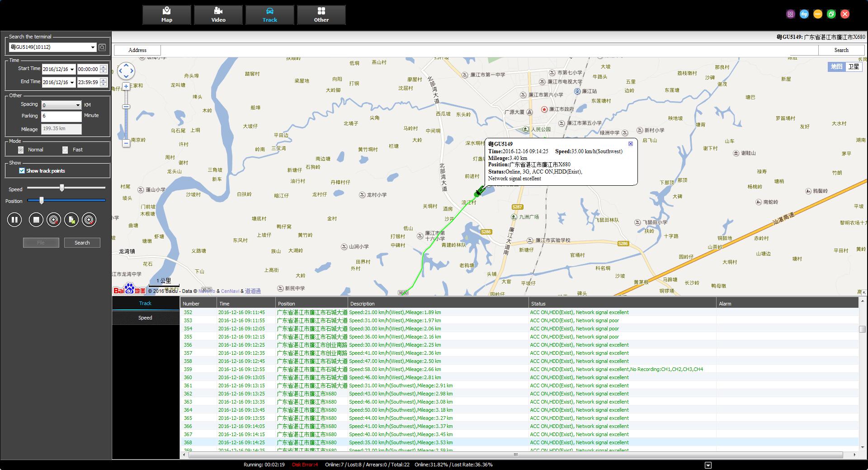The width and height of the screenshot is (868, 470).
Task: Sort by the Time column header
Action: (246, 304)
